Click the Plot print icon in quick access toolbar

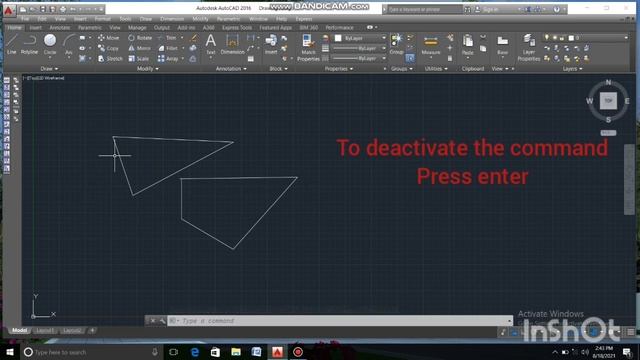tap(63, 9)
